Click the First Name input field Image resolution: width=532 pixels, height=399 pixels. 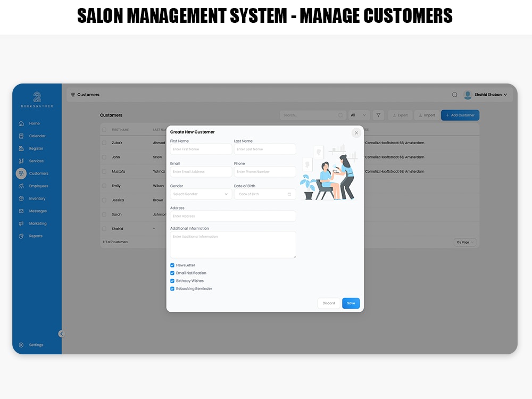(x=201, y=149)
